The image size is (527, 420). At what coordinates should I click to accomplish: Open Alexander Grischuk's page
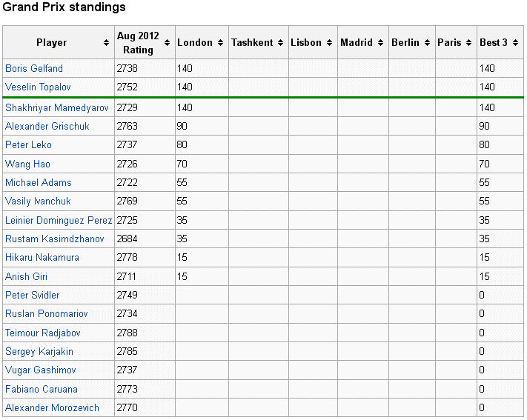click(x=47, y=126)
